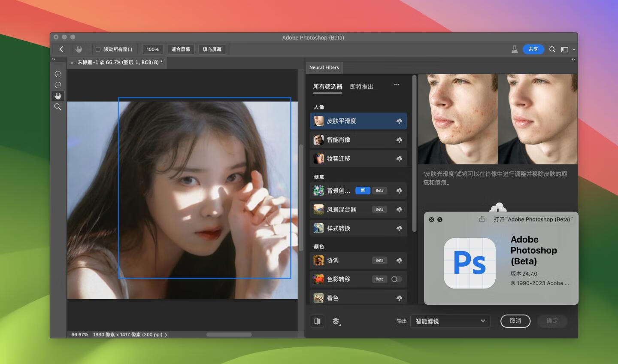Download the 风景混合器 filter cloud icon

click(399, 209)
